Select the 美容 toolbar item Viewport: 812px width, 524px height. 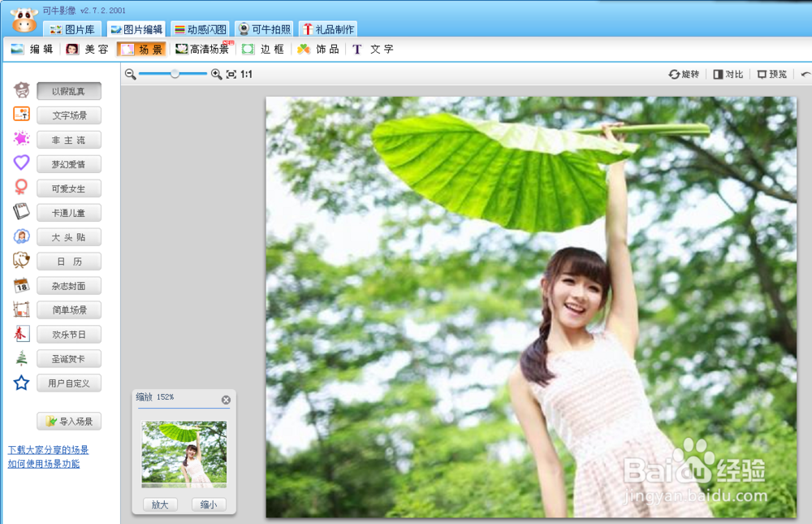pyautogui.click(x=87, y=50)
